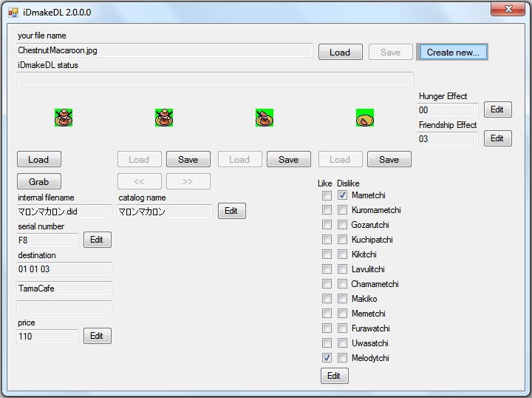Image resolution: width=532 pixels, height=398 pixels.
Task: Click the catalog name text field
Action: click(x=165, y=212)
